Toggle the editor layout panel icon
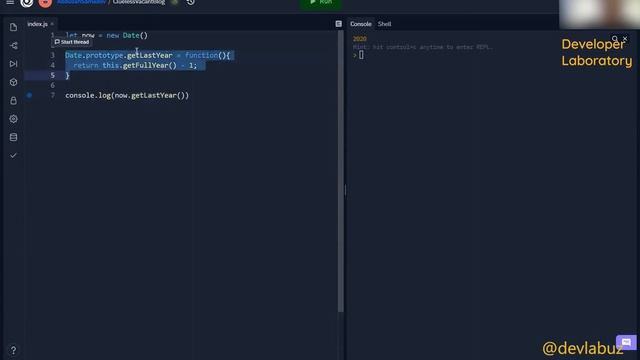Image resolution: width=640 pixels, height=360 pixels. click(x=338, y=24)
